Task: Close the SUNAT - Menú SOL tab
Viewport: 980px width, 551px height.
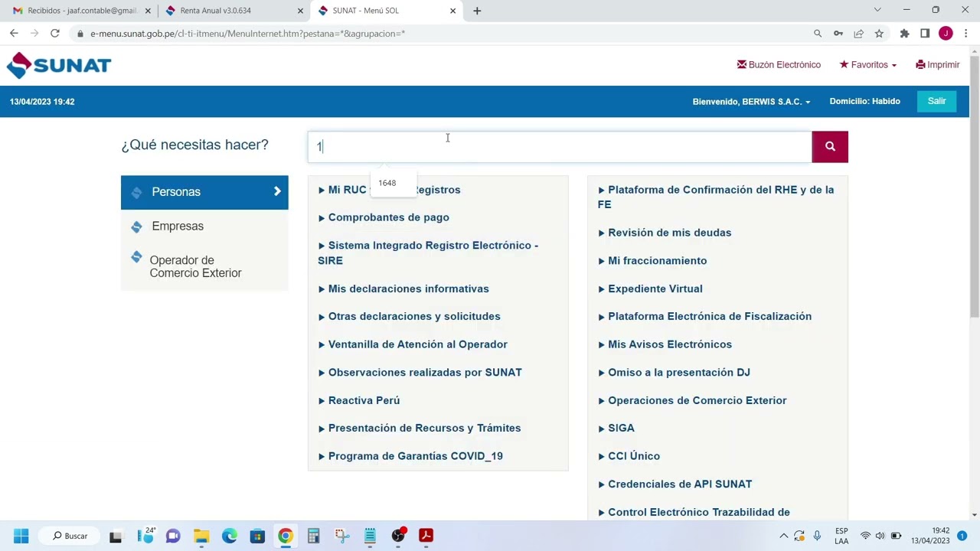Action: 452,11
